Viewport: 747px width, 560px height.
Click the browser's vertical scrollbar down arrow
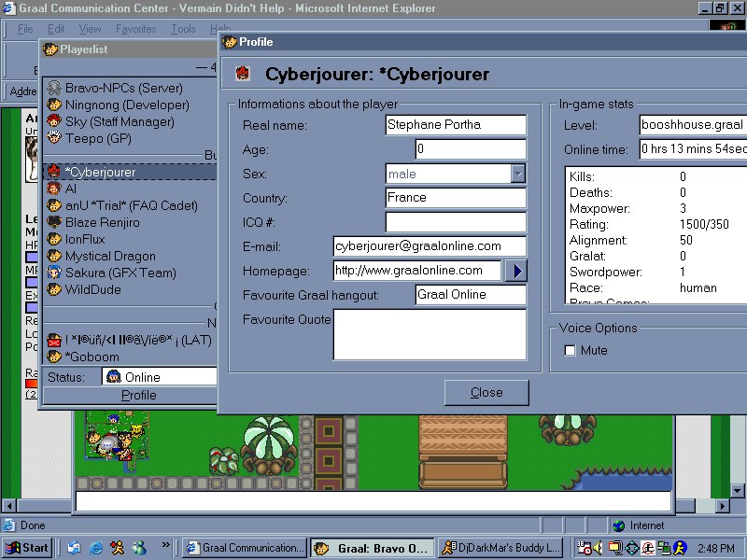click(737, 490)
